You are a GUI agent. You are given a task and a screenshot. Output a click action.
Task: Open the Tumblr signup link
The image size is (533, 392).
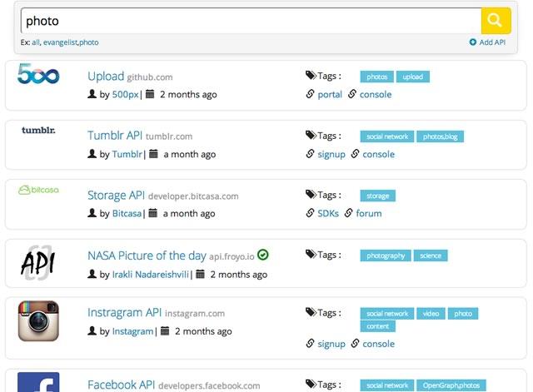coord(331,154)
